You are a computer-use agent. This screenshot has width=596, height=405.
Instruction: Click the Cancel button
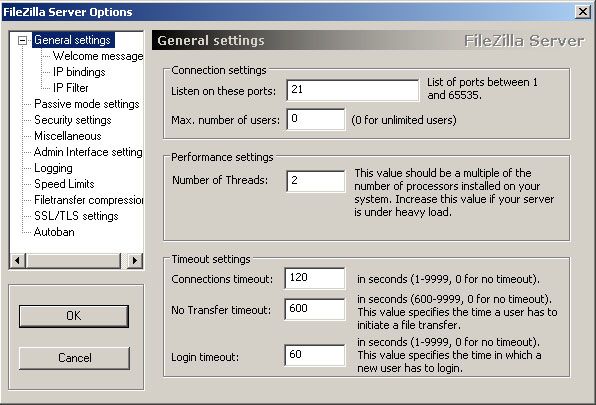pos(74,358)
